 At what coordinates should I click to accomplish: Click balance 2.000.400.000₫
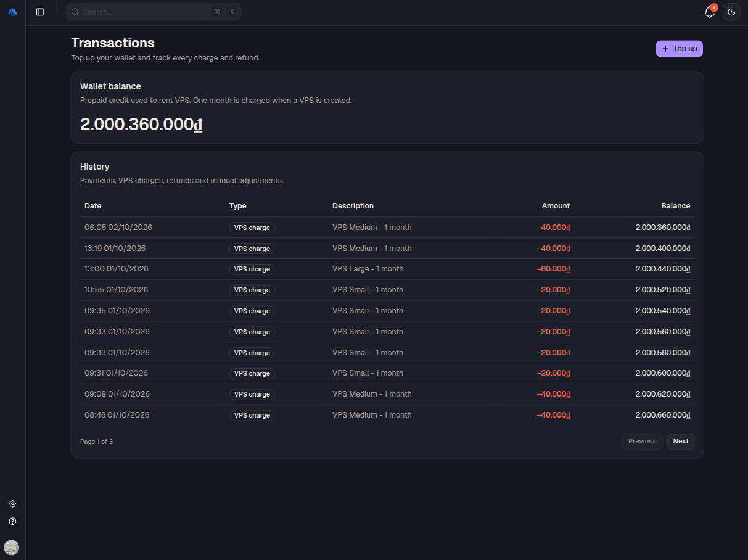pos(663,249)
